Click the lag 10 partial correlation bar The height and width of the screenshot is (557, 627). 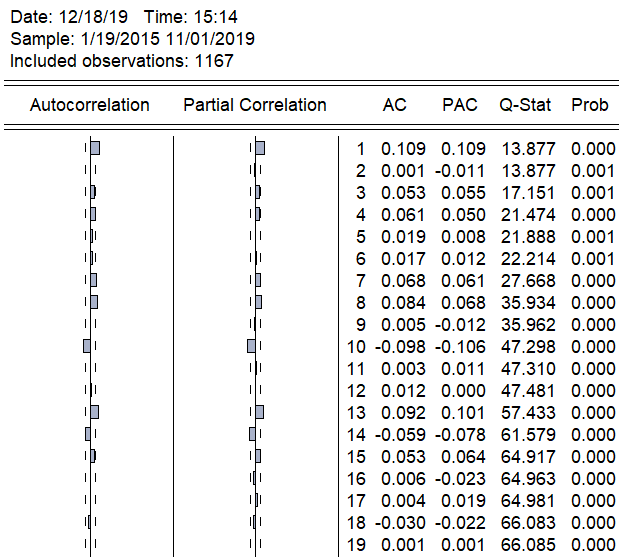coord(252,346)
